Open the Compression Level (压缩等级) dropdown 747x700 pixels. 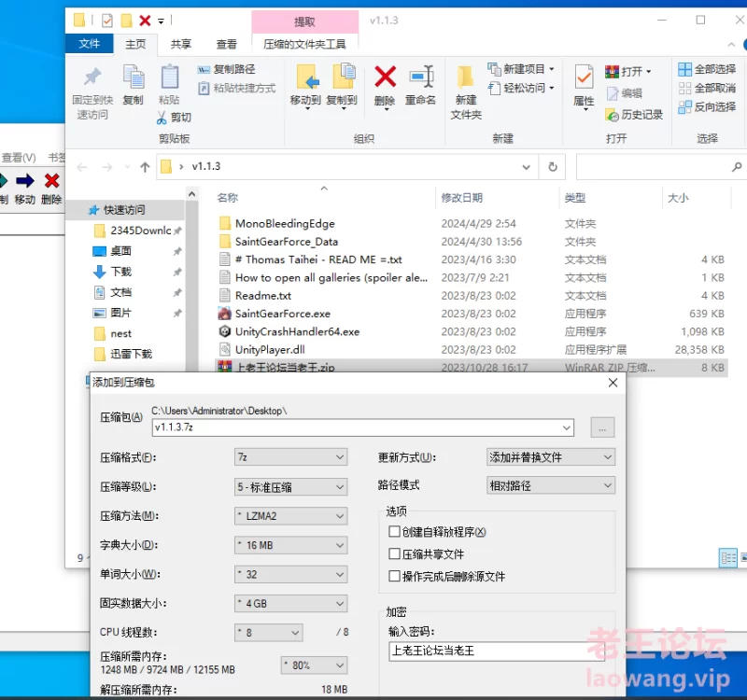[290, 487]
